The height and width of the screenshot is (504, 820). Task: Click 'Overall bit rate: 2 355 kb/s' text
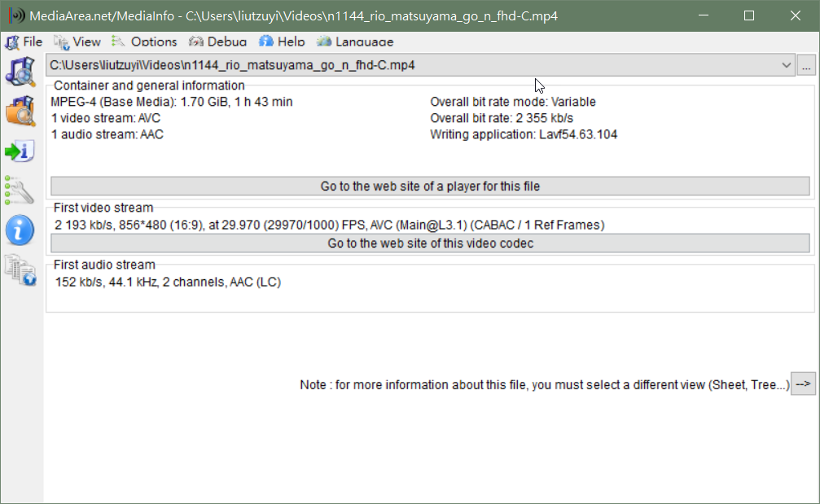[x=502, y=118]
